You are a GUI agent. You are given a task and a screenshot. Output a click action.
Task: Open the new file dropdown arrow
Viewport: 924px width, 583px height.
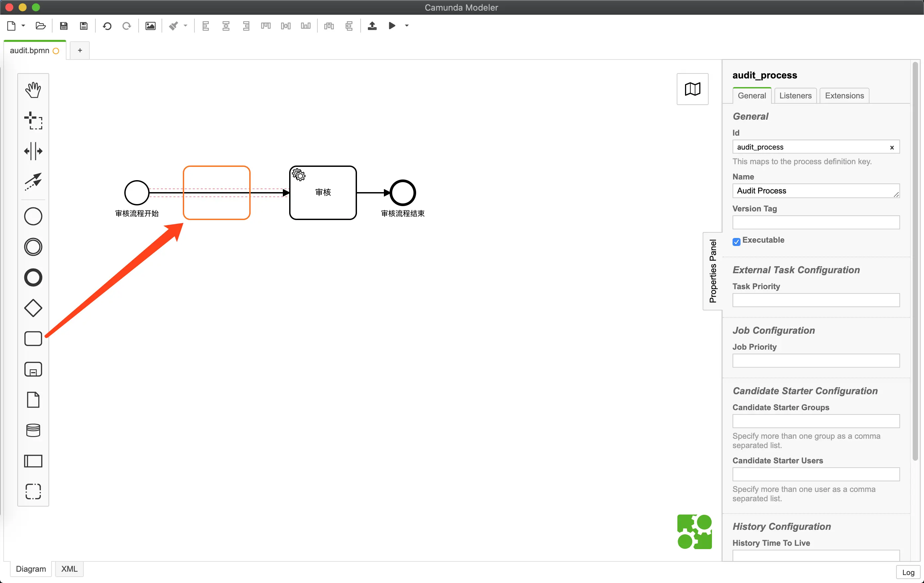click(x=23, y=26)
